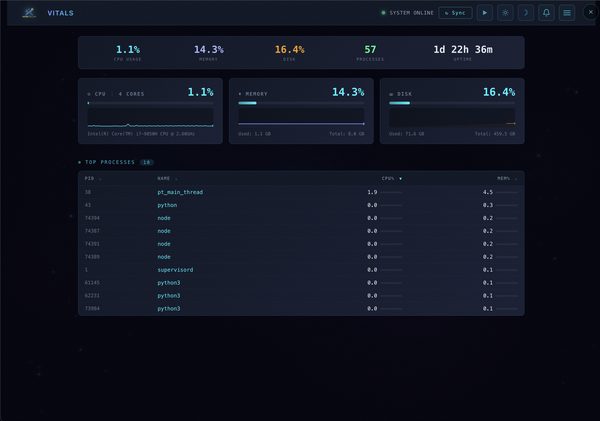Click the Intel Core CPU model text
Viewport: 600px width, 421px height.
click(141, 134)
